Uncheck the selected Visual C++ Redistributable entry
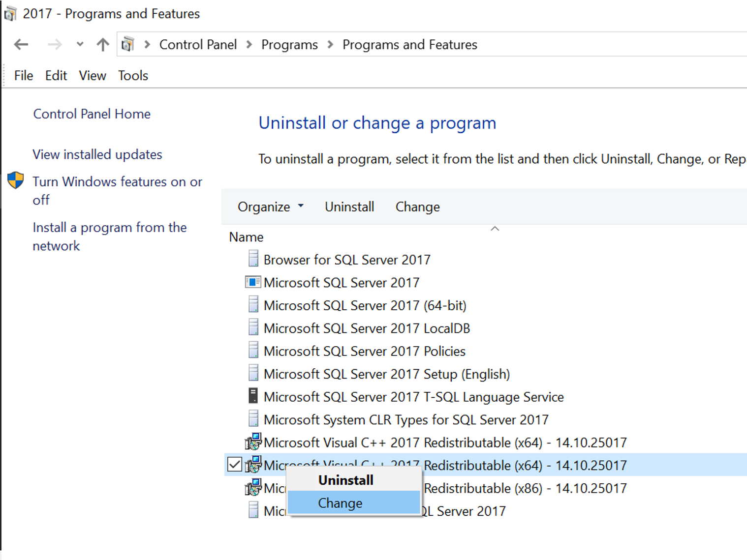The width and height of the screenshot is (747, 560). (x=235, y=464)
